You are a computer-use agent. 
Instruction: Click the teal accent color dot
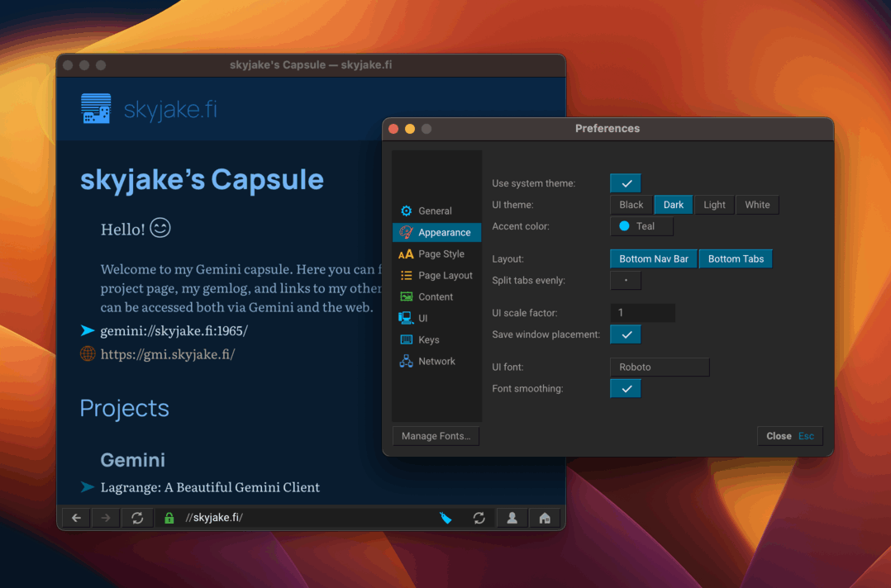(624, 226)
